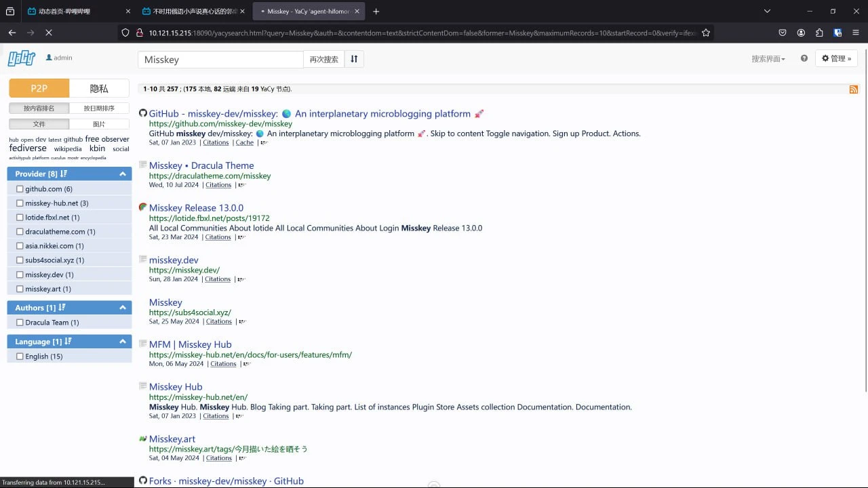Click the 再次搜索 search button
Viewport: 868px width, 488px height.
click(x=323, y=59)
